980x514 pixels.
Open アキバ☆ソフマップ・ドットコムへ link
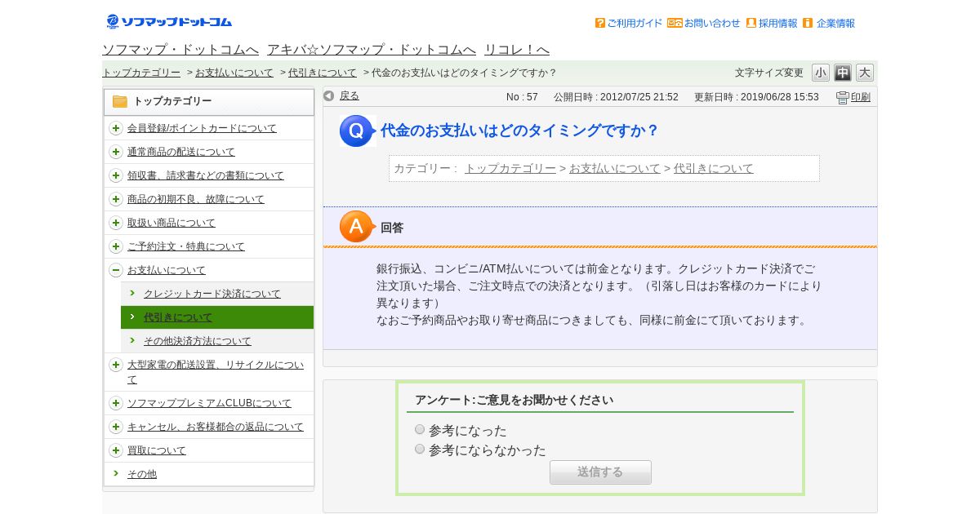pos(372,49)
